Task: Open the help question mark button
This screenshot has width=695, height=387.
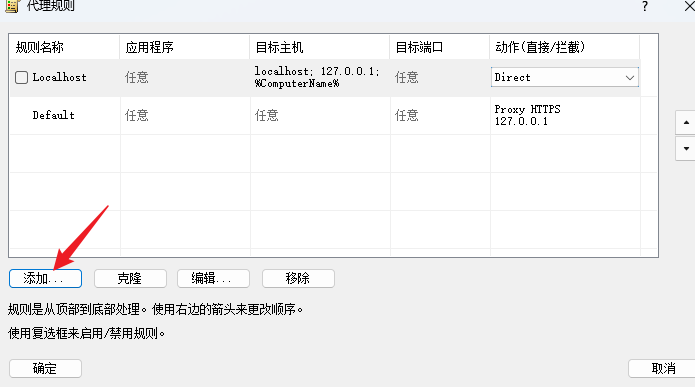Action: pyautogui.click(x=644, y=6)
